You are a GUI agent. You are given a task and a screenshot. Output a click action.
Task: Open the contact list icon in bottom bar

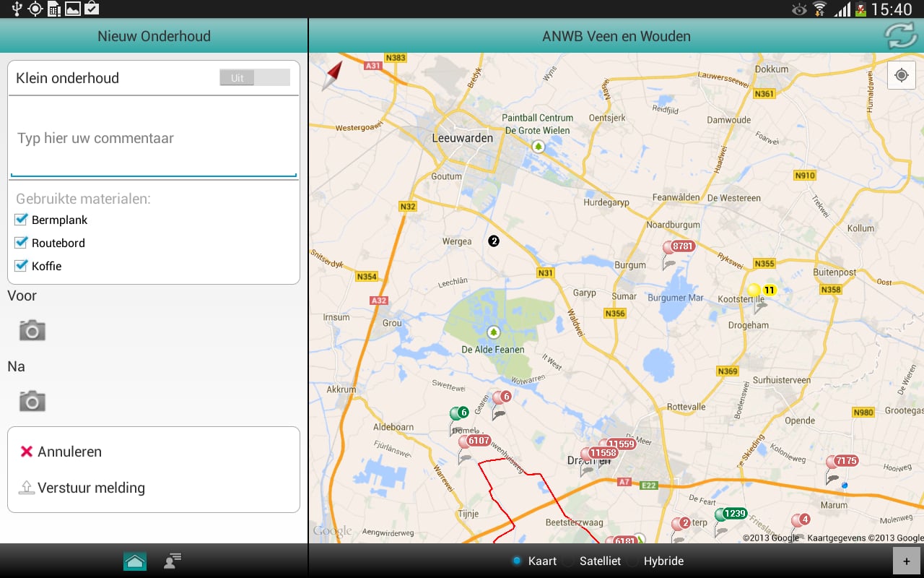pyautogui.click(x=173, y=561)
